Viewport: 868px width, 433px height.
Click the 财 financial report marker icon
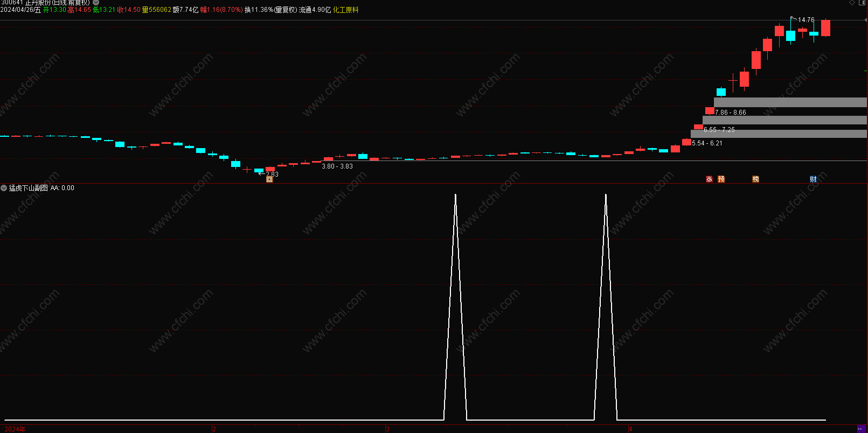813,179
